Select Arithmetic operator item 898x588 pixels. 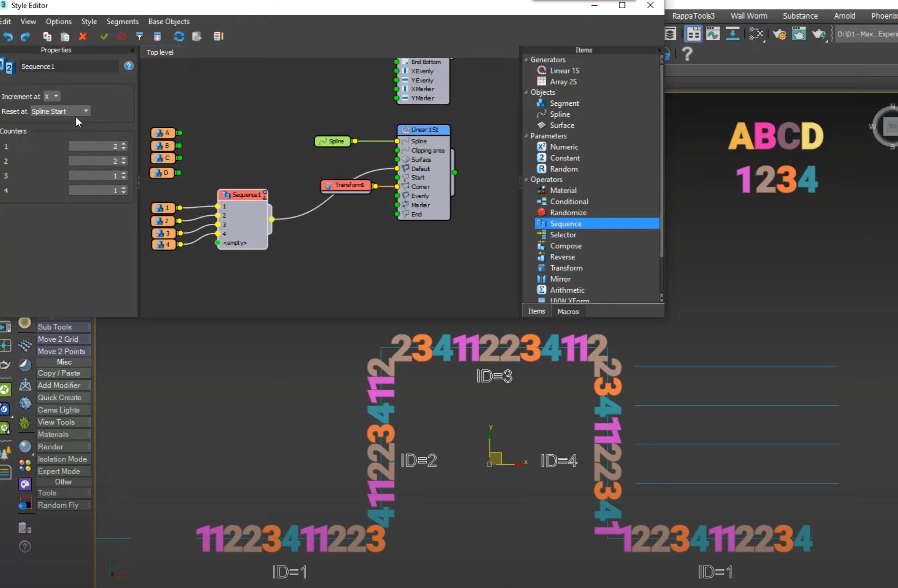(567, 290)
